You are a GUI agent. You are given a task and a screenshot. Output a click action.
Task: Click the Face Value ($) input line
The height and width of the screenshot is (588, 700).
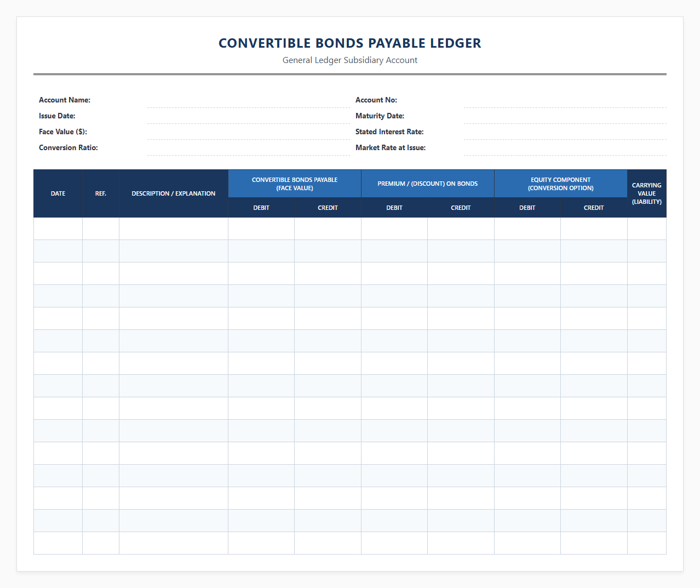248,132
